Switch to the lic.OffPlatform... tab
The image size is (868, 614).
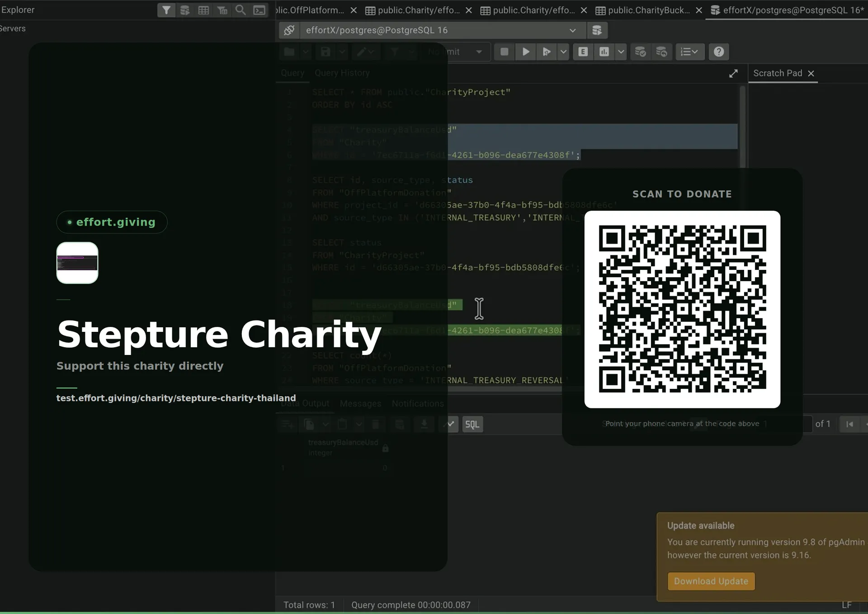point(310,10)
